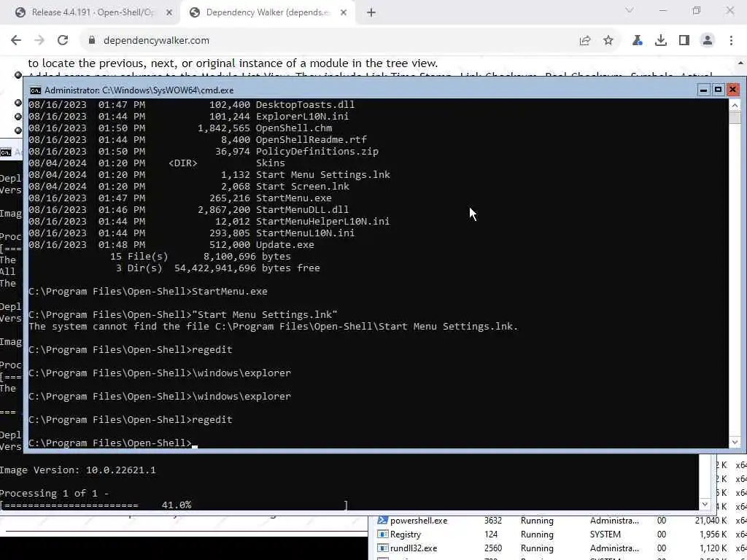Viewport: 747px width, 560px height.
Task: Open the Chrome Labs flask icon
Action: point(638,41)
